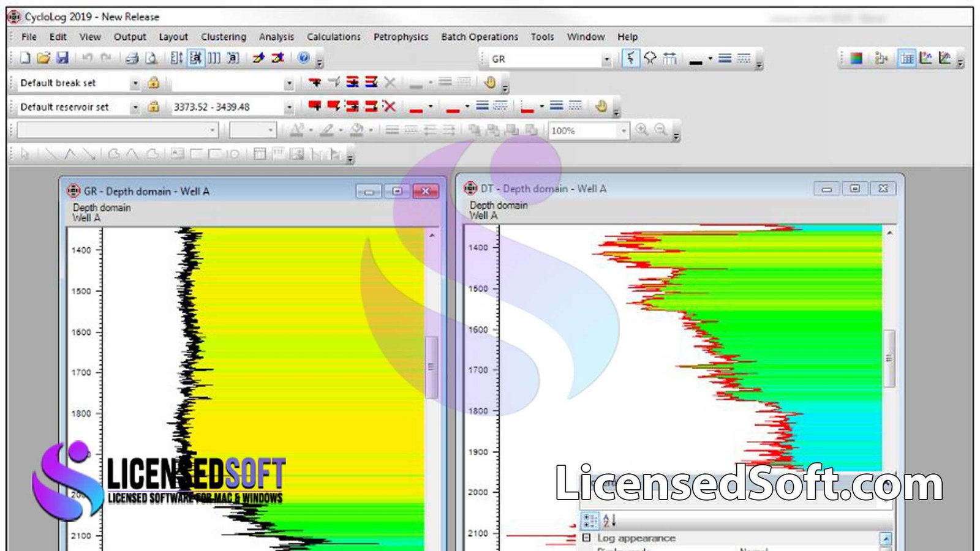Click the well tree icon in right toolbar
The image size is (980, 551).
point(881,58)
